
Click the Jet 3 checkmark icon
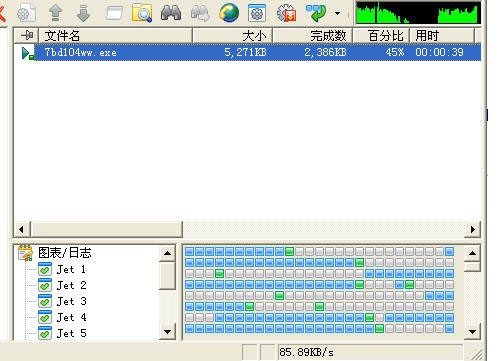point(45,301)
